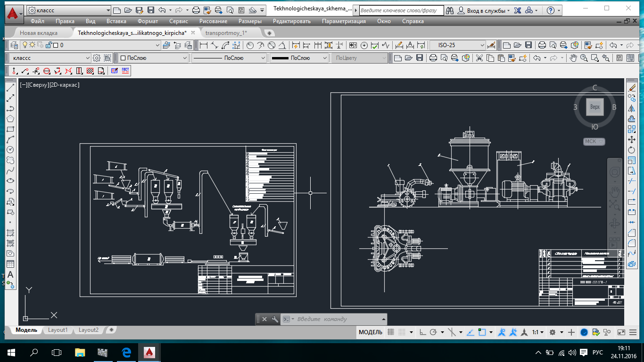Open the Рисование menu
Viewport: 644px width, 362px height.
click(213, 21)
